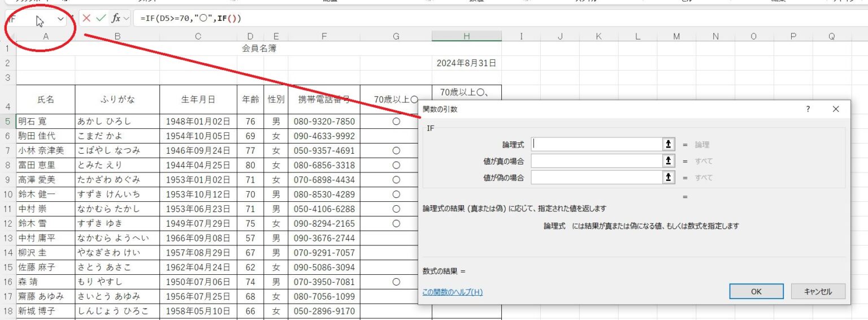Screen dimensions: 868x320
Task: Select row 10 header
Action: click(x=7, y=194)
